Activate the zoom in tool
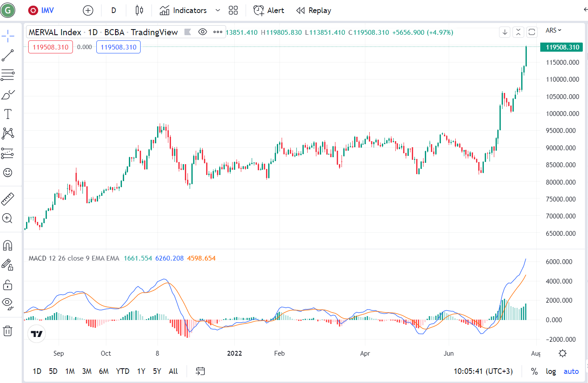 [7, 218]
